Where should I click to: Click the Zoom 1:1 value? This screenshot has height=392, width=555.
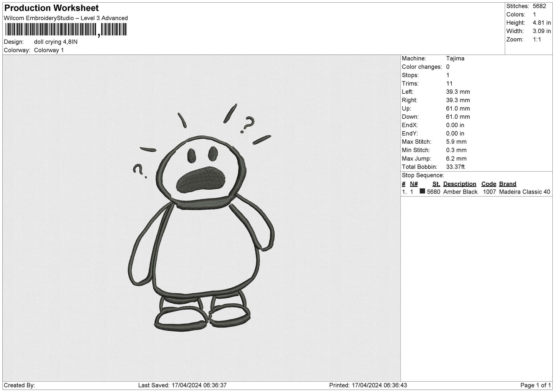coord(537,40)
